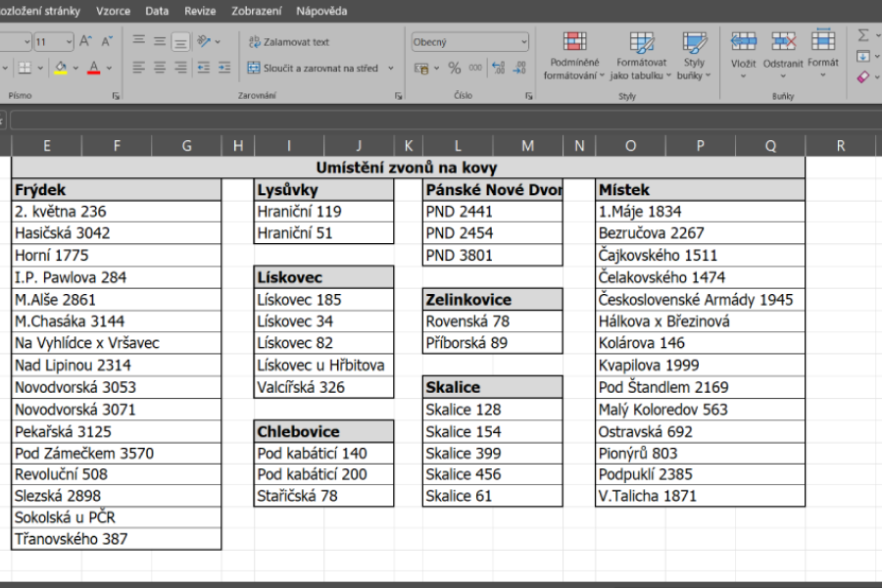Click the increase decimal places icon
The height and width of the screenshot is (588, 882).
tap(497, 69)
